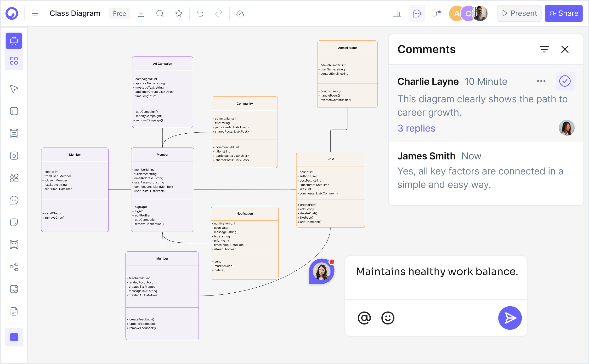This screenshot has width=589, height=364.
Task: Start presentation with Present button
Action: click(519, 13)
